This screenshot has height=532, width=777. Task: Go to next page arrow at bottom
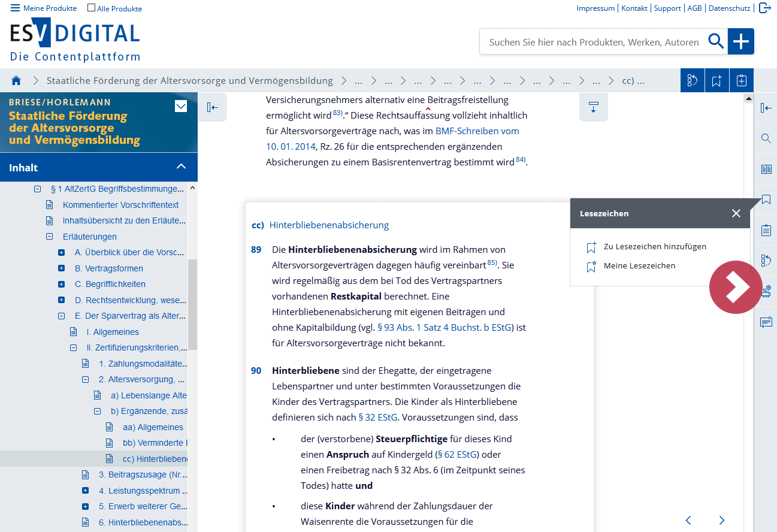[x=722, y=520]
